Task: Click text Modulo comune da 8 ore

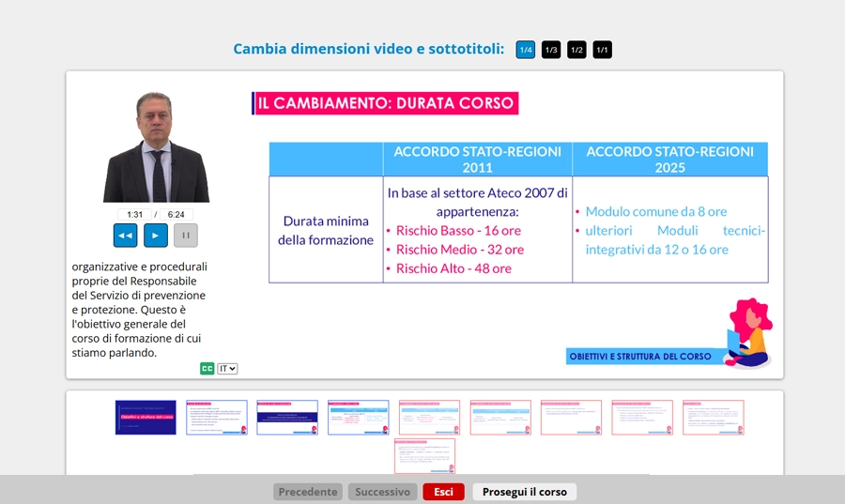Action: [656, 211]
